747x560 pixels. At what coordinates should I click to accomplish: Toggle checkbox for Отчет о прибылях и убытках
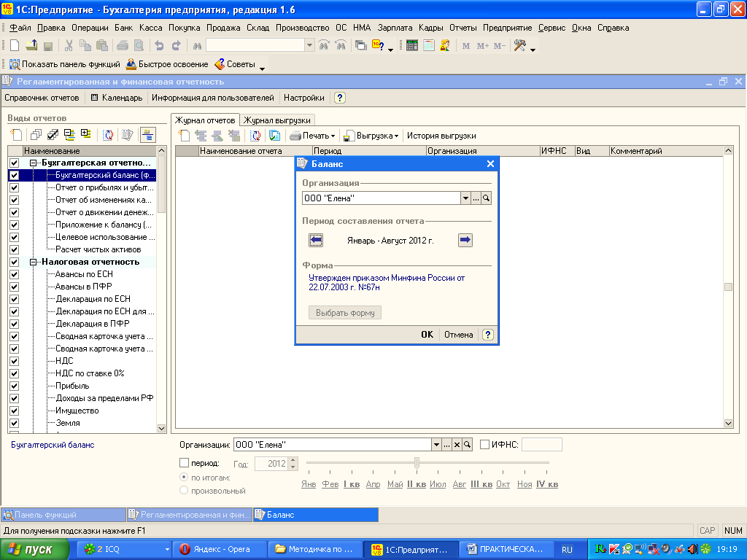[x=15, y=187]
